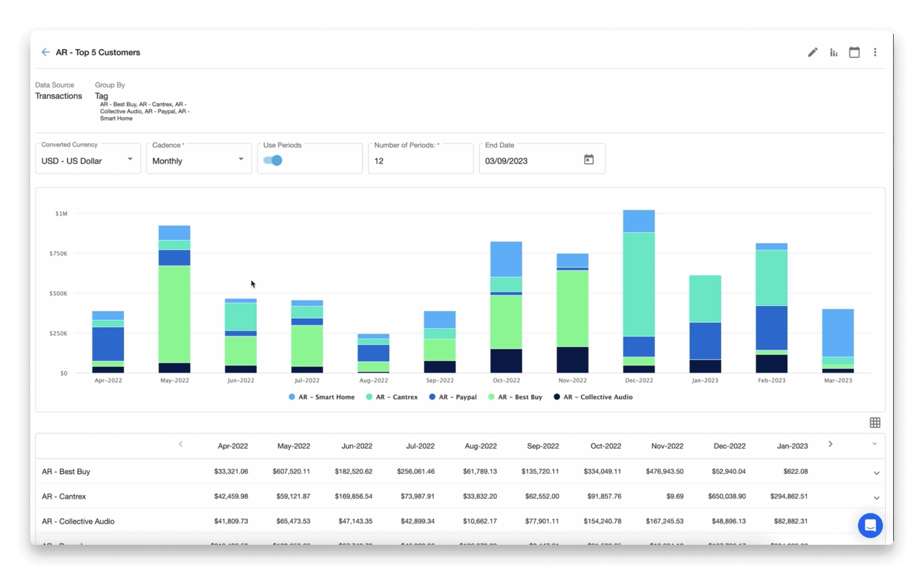
Task: Open the pencil edit icon
Action: coord(812,52)
